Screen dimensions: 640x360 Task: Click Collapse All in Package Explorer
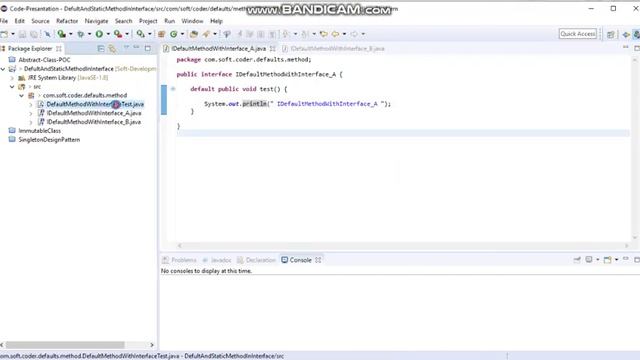pos(101,49)
